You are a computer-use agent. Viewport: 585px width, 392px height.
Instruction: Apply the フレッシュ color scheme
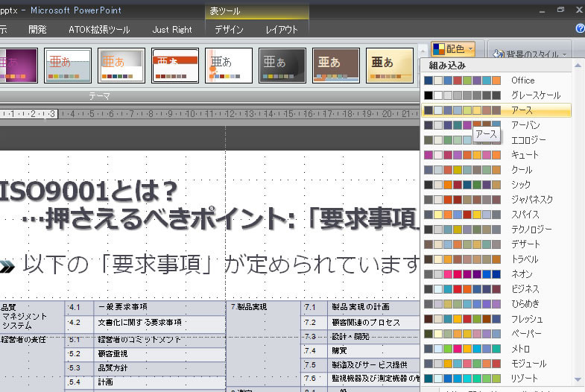pyautogui.click(x=496, y=319)
